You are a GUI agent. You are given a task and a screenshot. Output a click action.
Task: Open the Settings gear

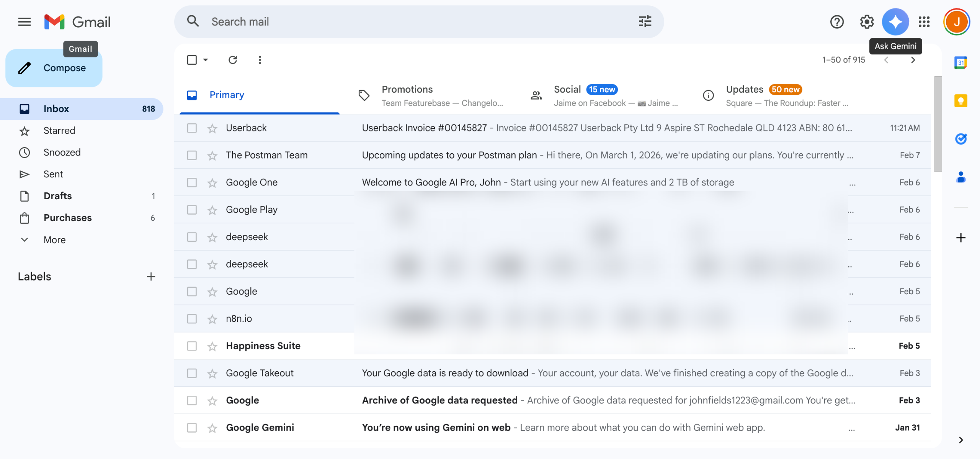tap(867, 22)
